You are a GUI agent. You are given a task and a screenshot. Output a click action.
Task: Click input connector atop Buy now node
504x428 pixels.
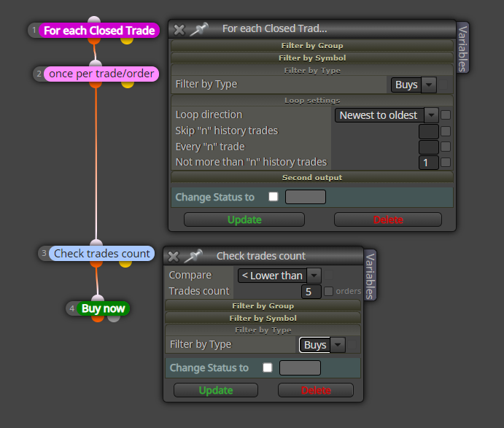(98, 298)
